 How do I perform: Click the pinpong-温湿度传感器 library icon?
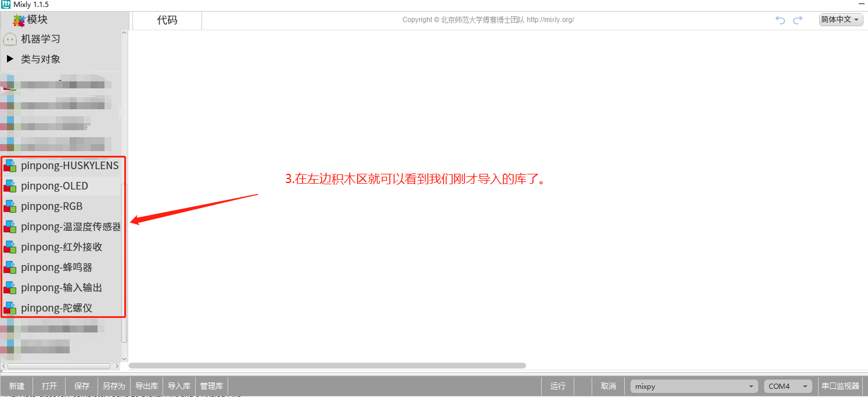pos(10,227)
